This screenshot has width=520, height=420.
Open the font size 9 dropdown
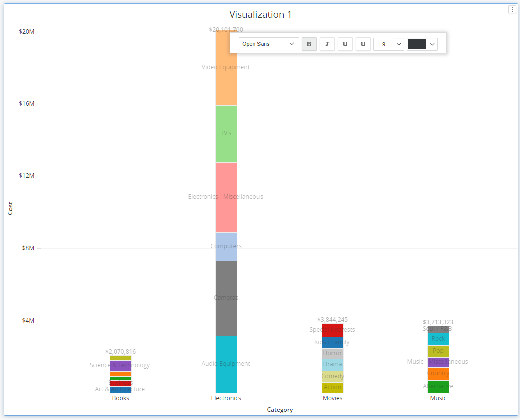tap(388, 44)
